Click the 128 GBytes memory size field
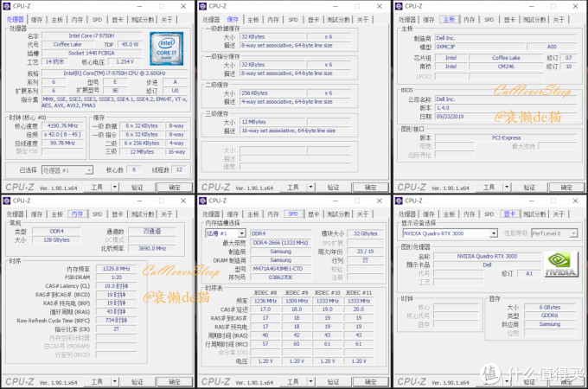Screen dimensions: 588x389 tap(56, 239)
